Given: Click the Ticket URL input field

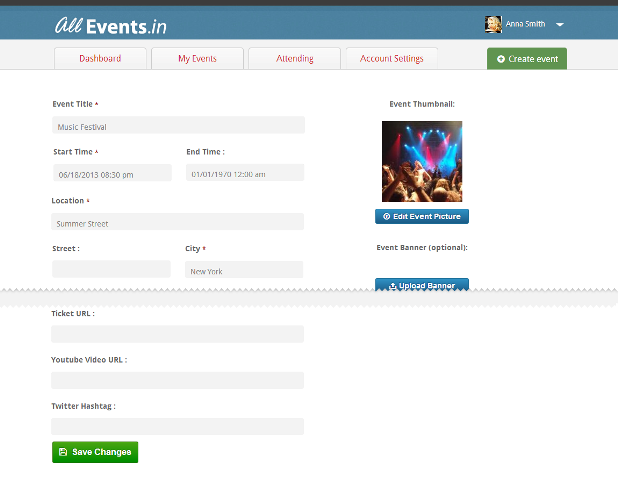Looking at the screenshot, I should pyautogui.click(x=178, y=334).
